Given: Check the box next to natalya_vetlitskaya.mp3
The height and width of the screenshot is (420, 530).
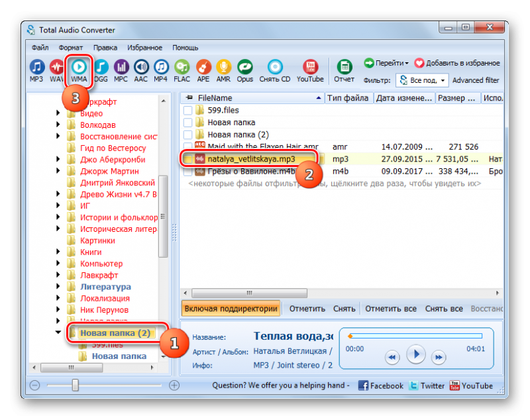Looking at the screenshot, I should 188,159.
